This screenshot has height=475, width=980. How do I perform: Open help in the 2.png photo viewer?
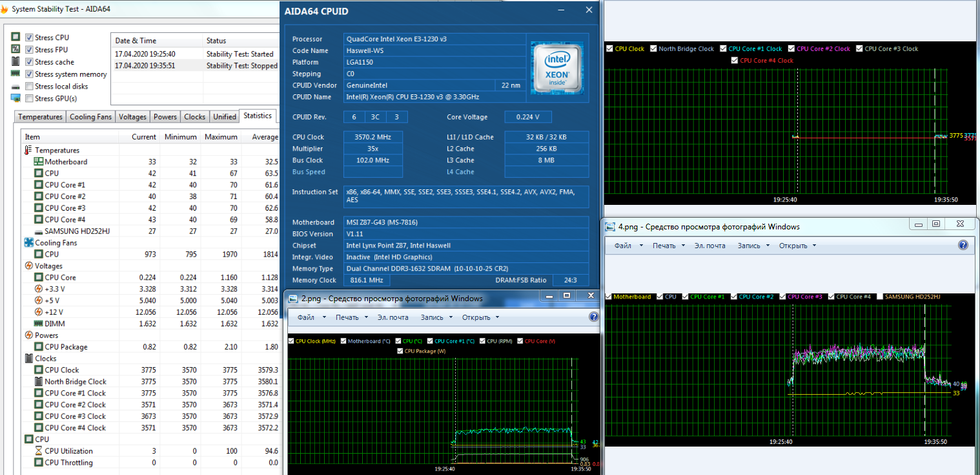pos(594,317)
